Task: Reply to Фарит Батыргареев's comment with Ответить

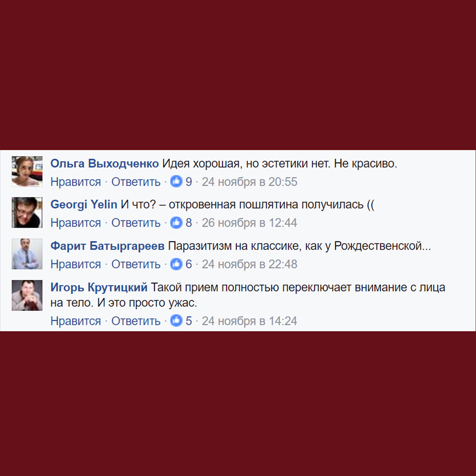Action: (136, 264)
